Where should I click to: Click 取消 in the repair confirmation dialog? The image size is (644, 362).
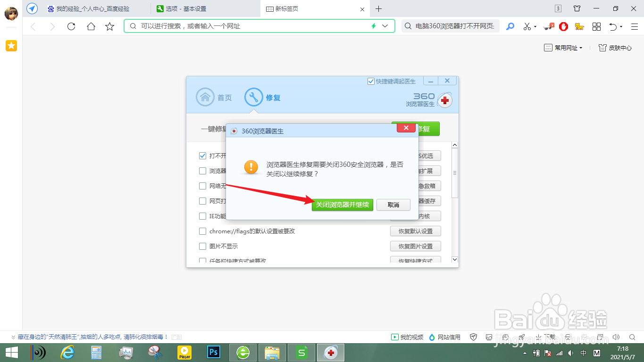pyautogui.click(x=393, y=205)
